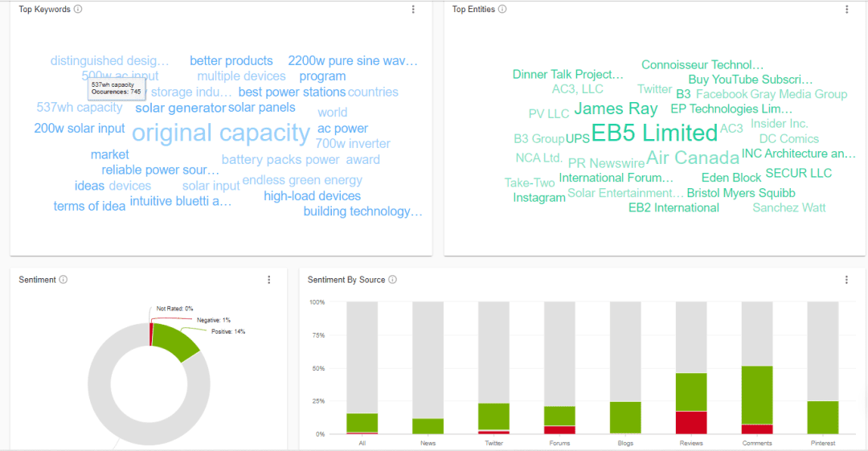Click the green segment of Reviews bar

point(691,392)
